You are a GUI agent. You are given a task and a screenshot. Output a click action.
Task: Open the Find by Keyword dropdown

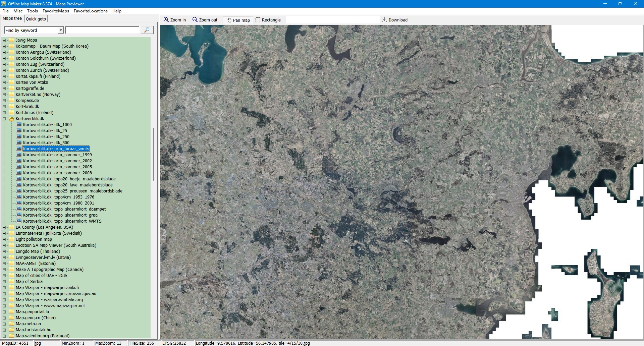point(61,30)
